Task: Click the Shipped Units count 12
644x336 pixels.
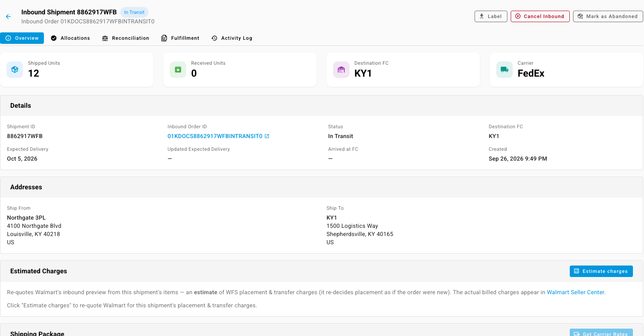Action: 34,73
